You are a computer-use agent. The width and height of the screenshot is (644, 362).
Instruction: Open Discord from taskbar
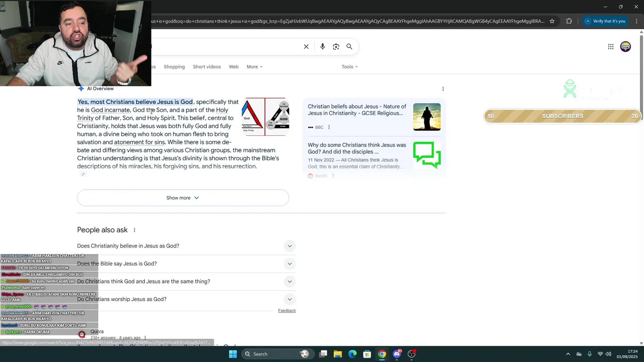(x=397, y=354)
